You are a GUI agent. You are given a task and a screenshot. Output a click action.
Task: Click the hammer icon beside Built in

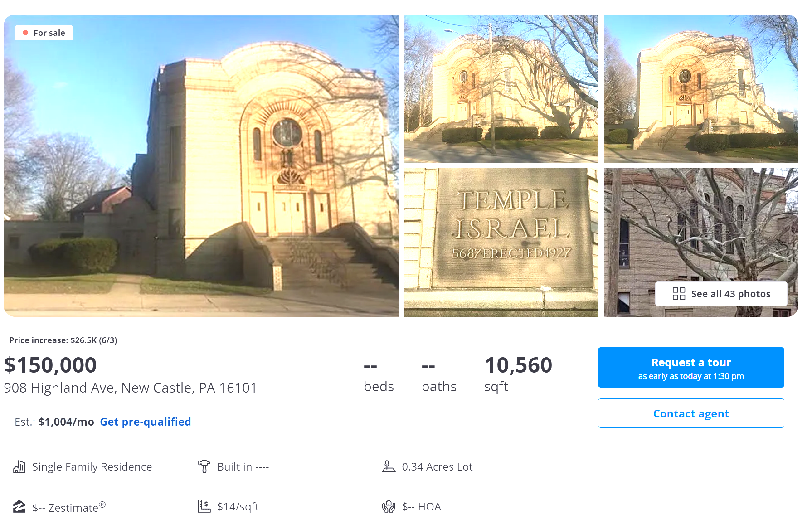pos(204,466)
